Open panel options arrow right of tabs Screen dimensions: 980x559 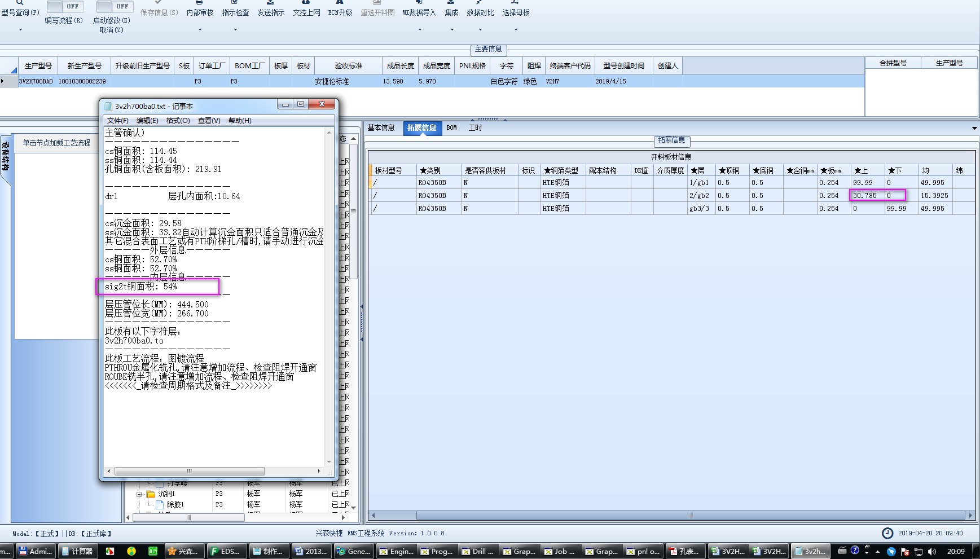pos(974,128)
